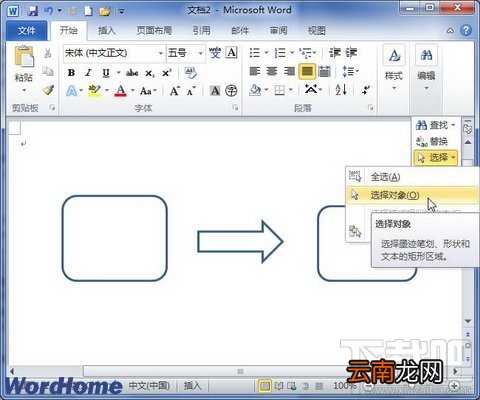Switch to the 插入 Insert tab
480x400 pixels.
106,31
